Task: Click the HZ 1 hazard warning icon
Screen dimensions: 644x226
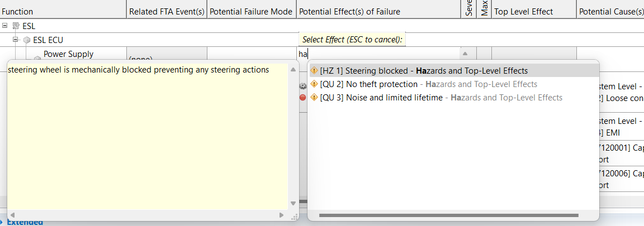Action: click(314, 71)
